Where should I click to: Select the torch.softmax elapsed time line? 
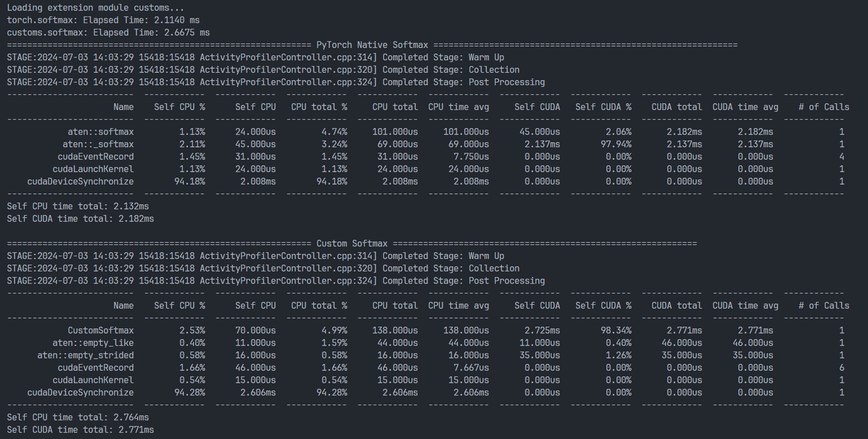(x=103, y=20)
